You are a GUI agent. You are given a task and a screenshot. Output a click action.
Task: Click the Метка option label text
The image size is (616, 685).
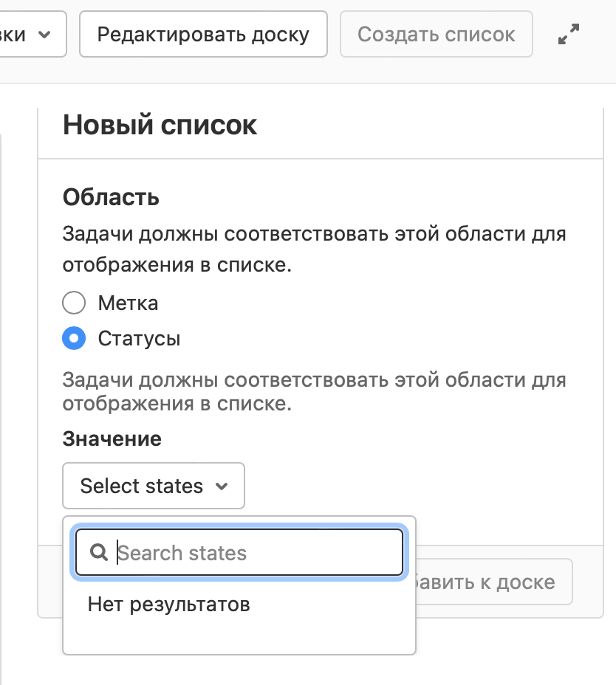click(128, 303)
